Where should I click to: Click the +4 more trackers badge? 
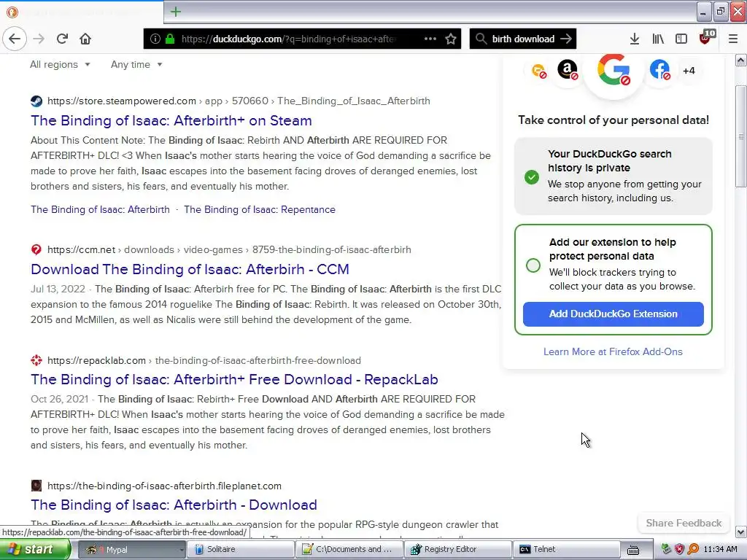point(689,71)
